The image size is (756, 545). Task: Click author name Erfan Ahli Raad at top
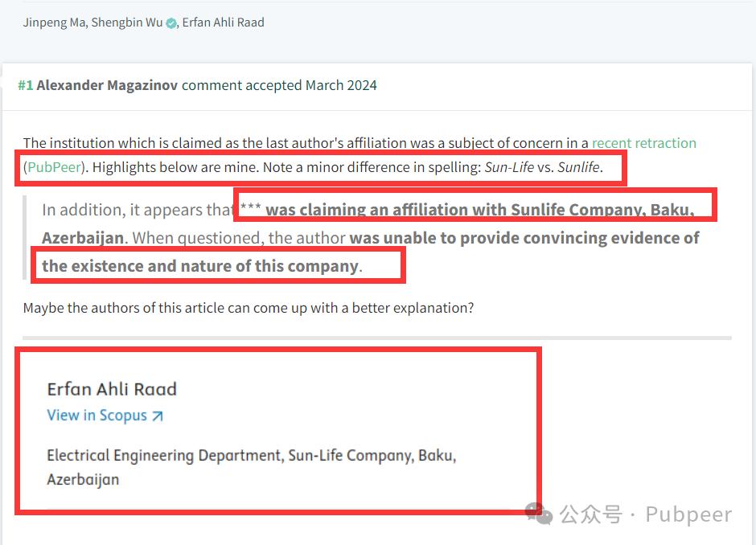pyautogui.click(x=224, y=23)
